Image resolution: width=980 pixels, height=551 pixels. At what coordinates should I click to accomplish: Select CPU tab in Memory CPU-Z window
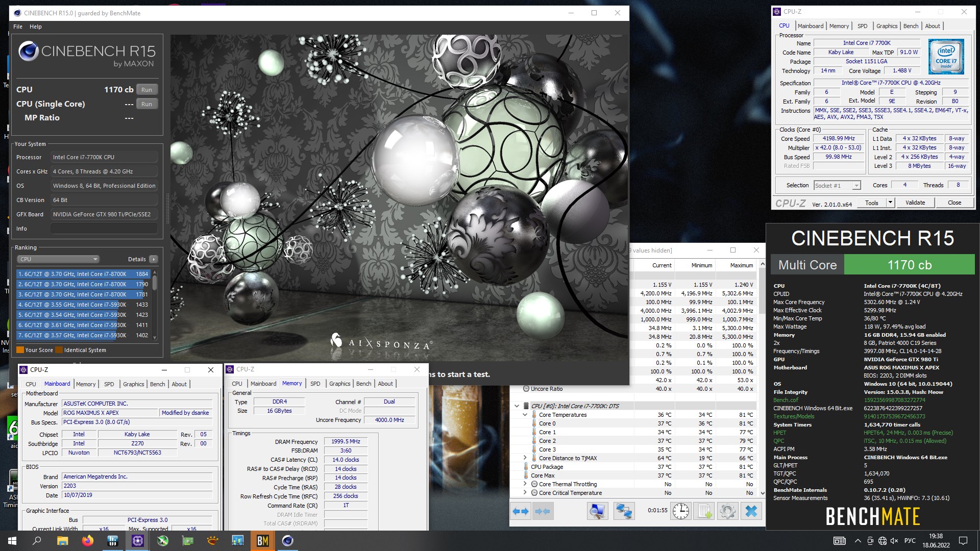coord(237,384)
